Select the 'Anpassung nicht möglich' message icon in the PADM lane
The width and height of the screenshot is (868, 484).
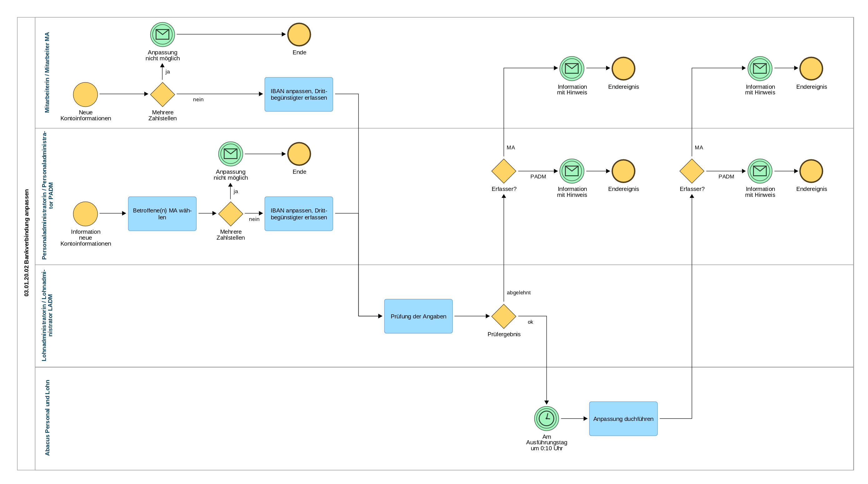tap(231, 154)
